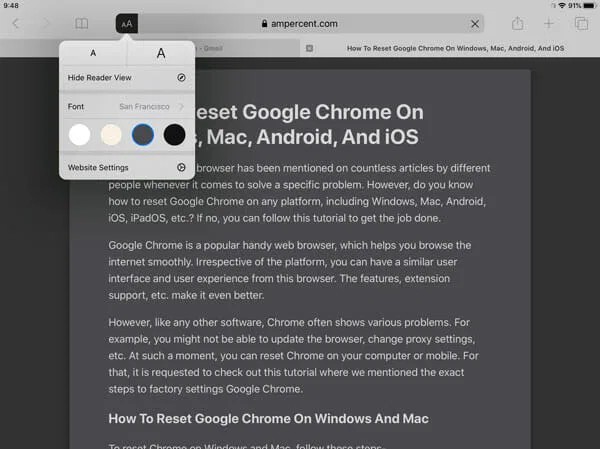
Task: Tap the Safari back arrow
Action: tap(16, 23)
